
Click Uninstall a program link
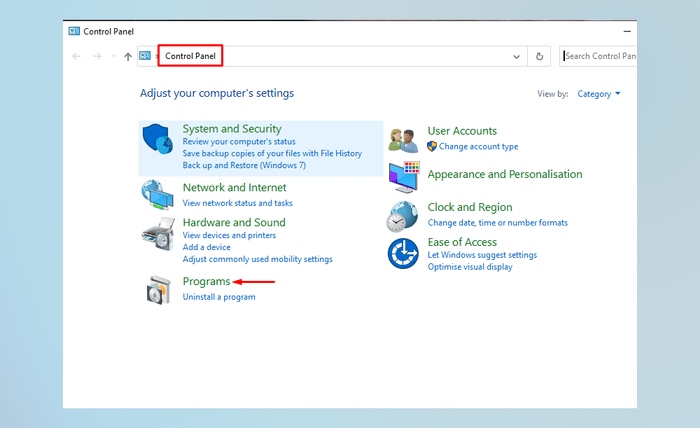point(219,297)
